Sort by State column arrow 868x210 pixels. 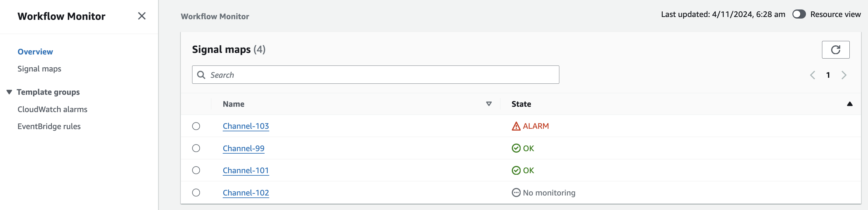tap(849, 104)
